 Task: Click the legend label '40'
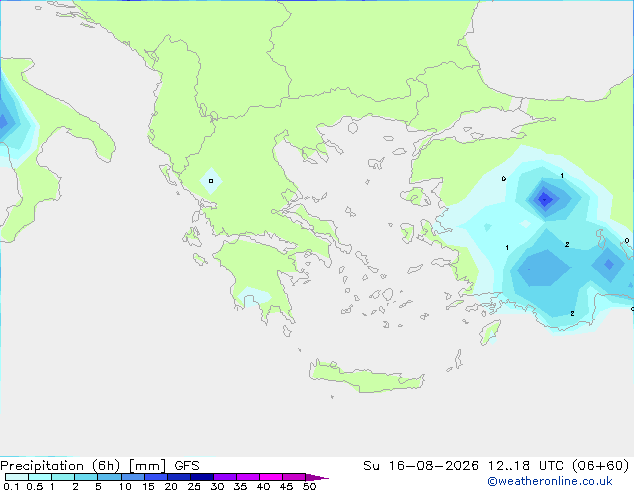tap(263, 486)
